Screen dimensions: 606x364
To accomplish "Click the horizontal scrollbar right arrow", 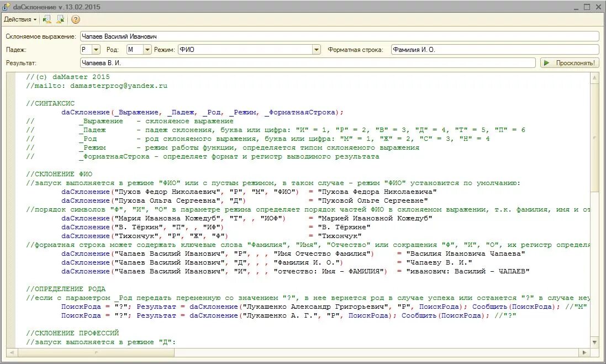I will tap(584, 352).
